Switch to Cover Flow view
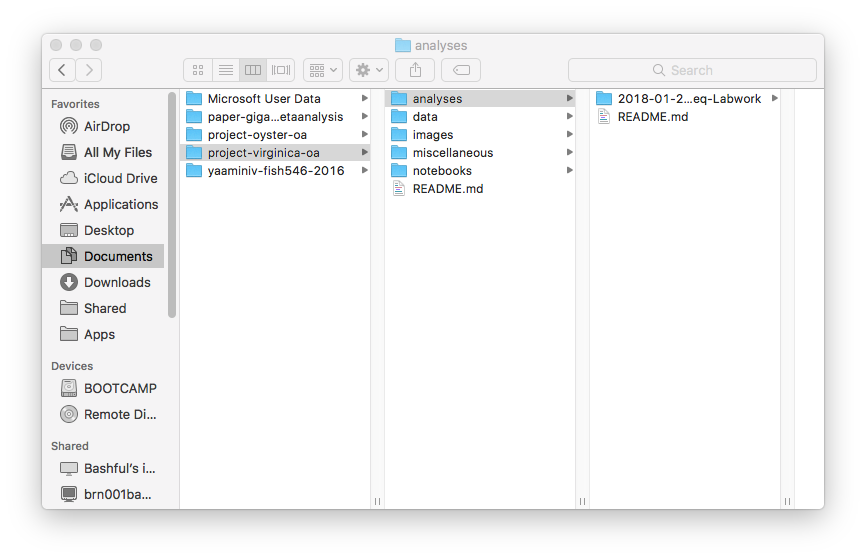The width and height of the screenshot is (866, 559). pos(281,70)
